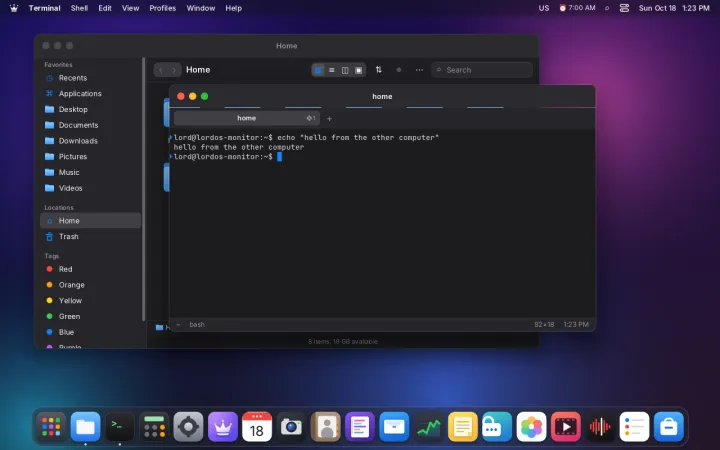
Task: Open Documents folder in the sidebar
Action: click(x=90, y=125)
